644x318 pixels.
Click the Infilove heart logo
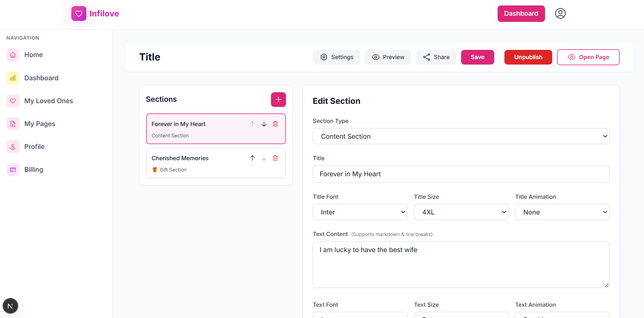click(79, 13)
